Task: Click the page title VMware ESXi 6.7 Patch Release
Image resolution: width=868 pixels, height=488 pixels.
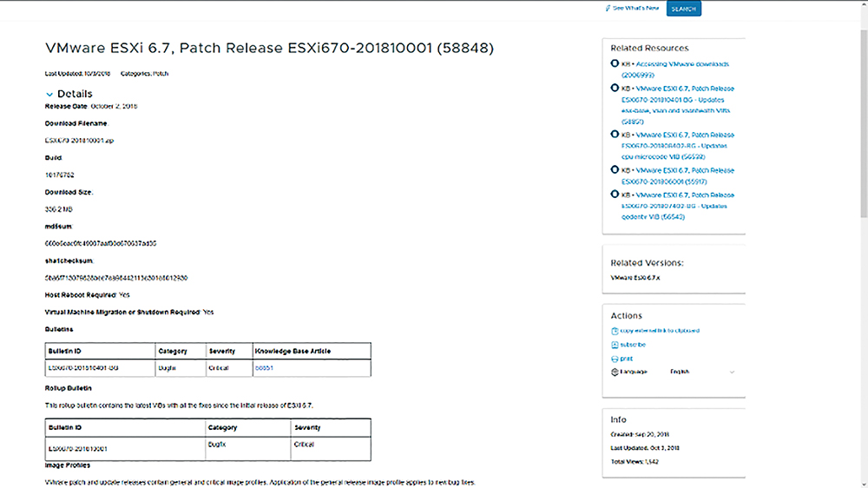Action: 269,48
